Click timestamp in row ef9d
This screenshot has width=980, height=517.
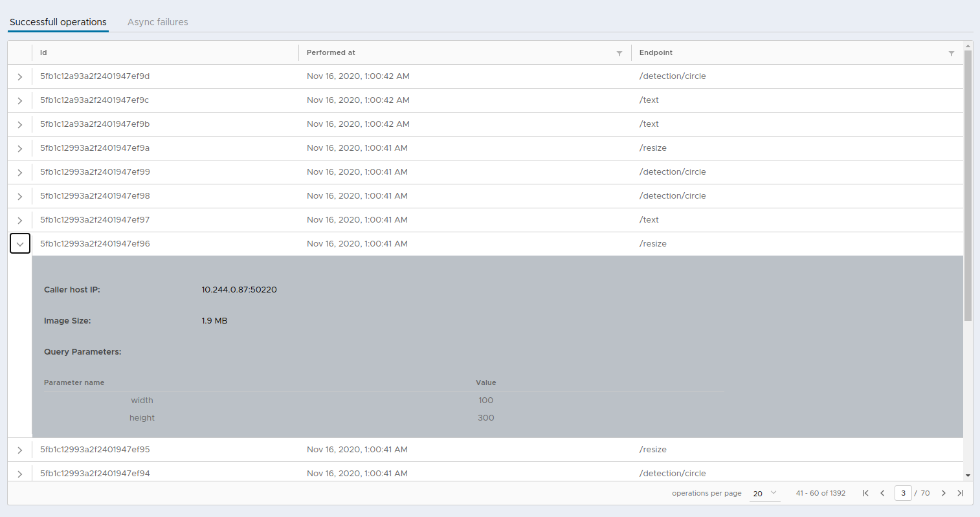(x=358, y=76)
